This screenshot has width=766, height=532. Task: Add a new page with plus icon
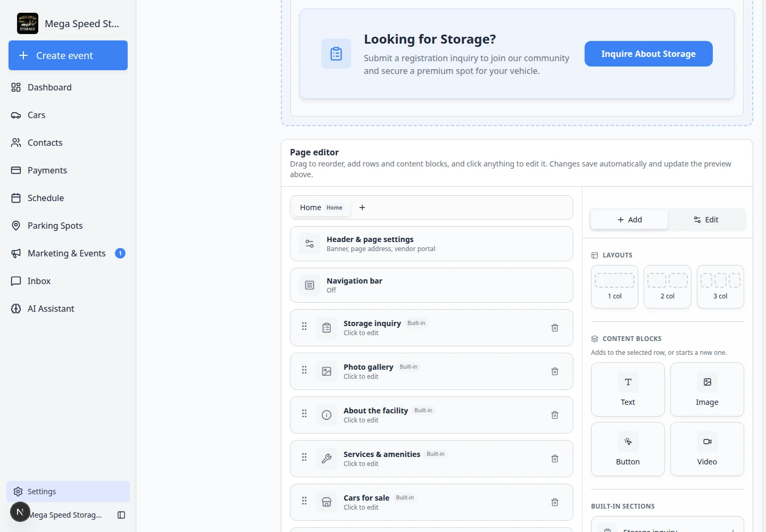[362, 207]
